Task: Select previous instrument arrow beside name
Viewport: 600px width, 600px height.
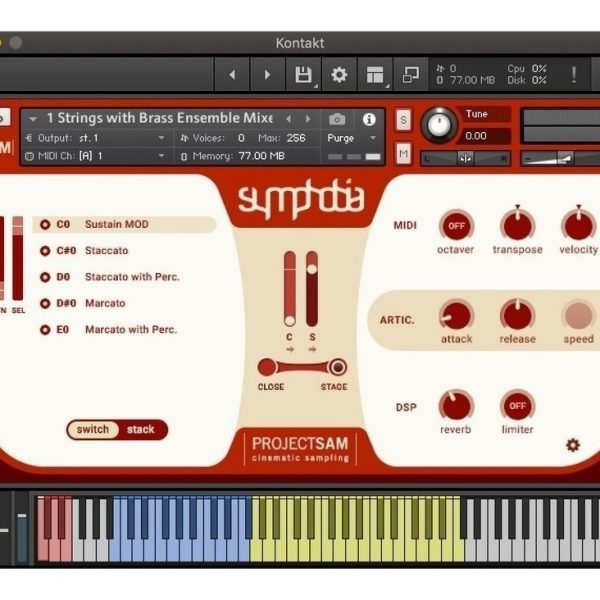Action: click(x=289, y=119)
